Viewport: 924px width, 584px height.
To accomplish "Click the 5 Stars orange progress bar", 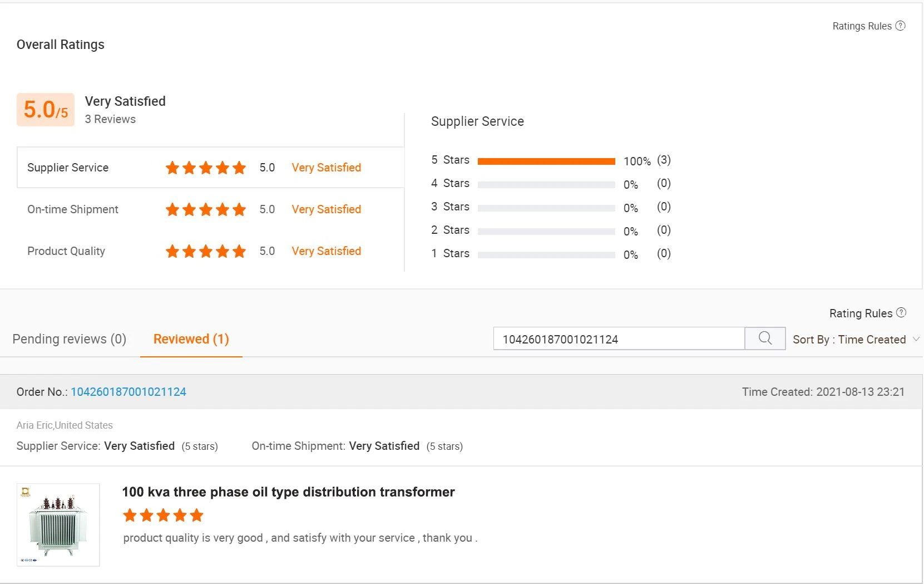I will (x=546, y=161).
